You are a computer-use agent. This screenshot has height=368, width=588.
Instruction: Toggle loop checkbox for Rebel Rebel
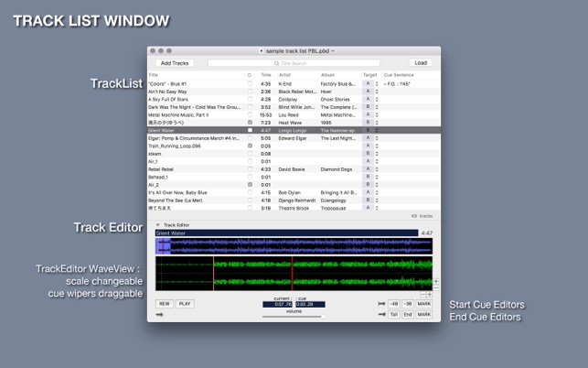click(250, 169)
